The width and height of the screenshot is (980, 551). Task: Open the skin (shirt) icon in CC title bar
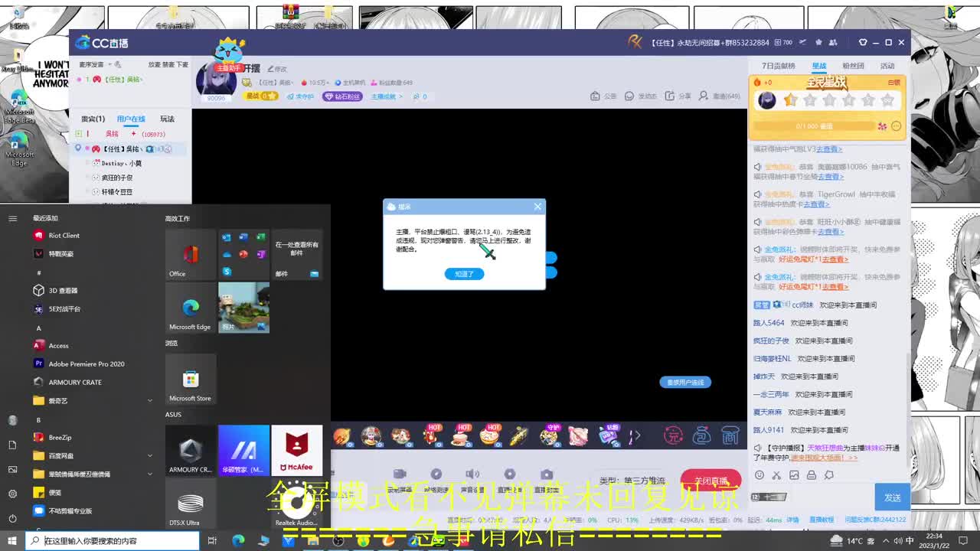coord(863,43)
